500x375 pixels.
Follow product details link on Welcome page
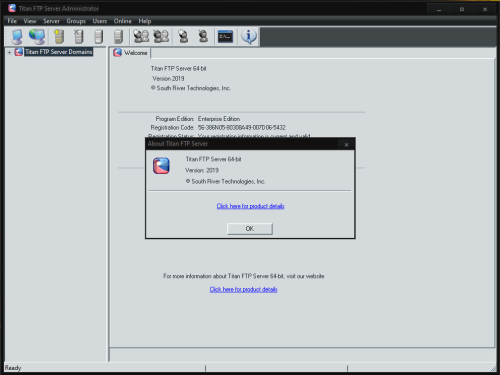click(x=243, y=289)
